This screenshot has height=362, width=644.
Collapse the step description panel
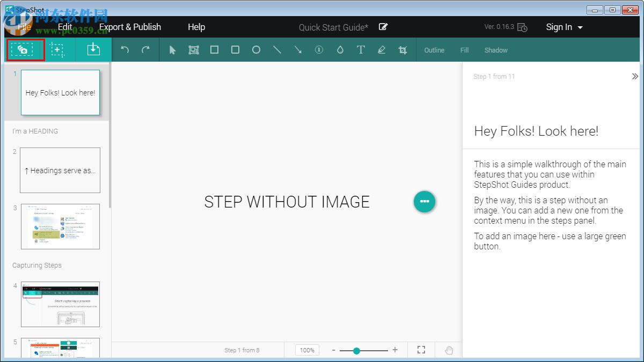pos(635,77)
